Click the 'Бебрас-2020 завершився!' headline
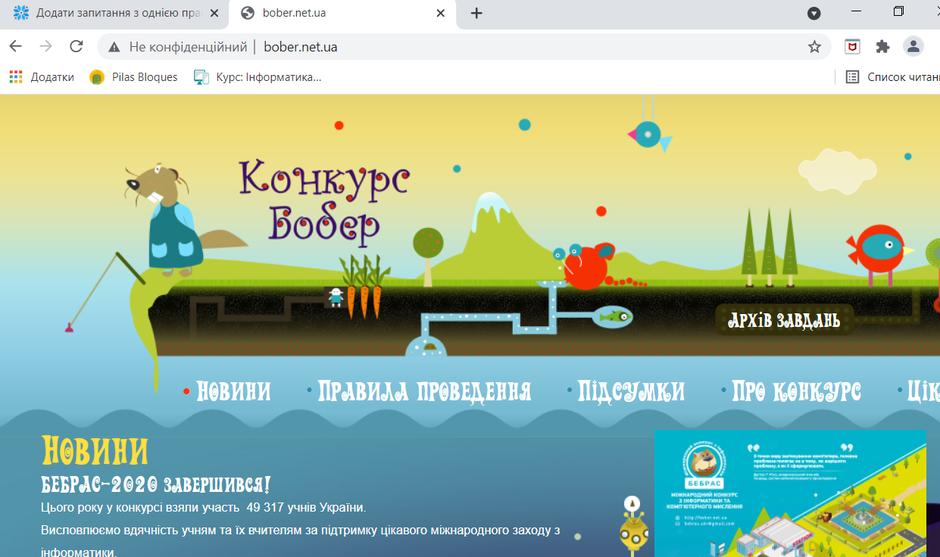The height and width of the screenshot is (557, 940). click(x=156, y=484)
